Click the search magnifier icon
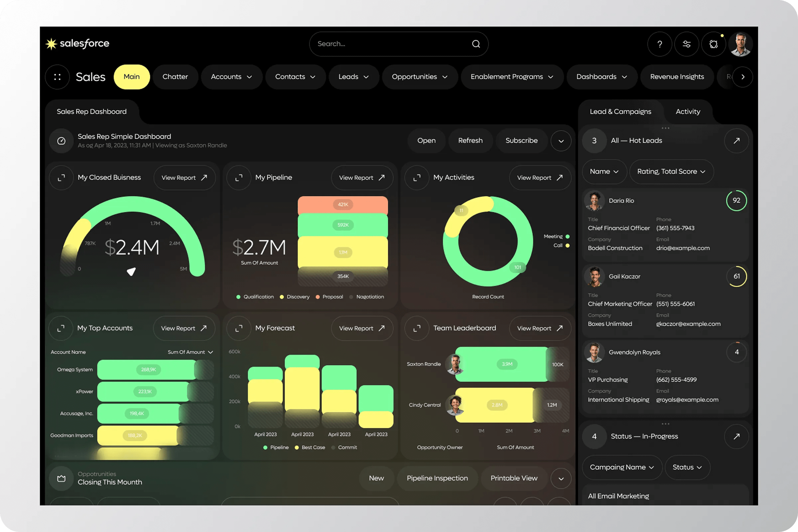Image resolution: width=798 pixels, height=532 pixels. click(476, 44)
